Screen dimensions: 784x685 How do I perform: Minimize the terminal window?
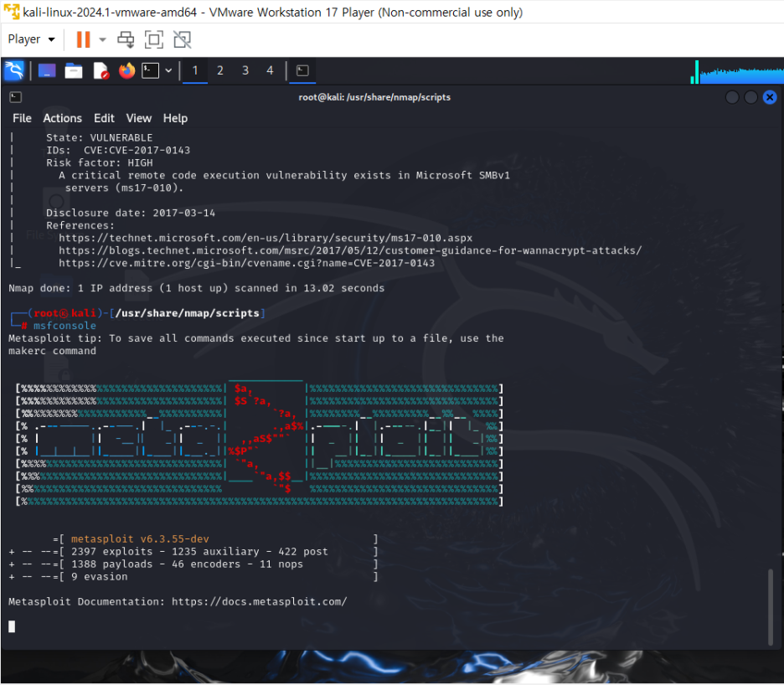coord(732,97)
